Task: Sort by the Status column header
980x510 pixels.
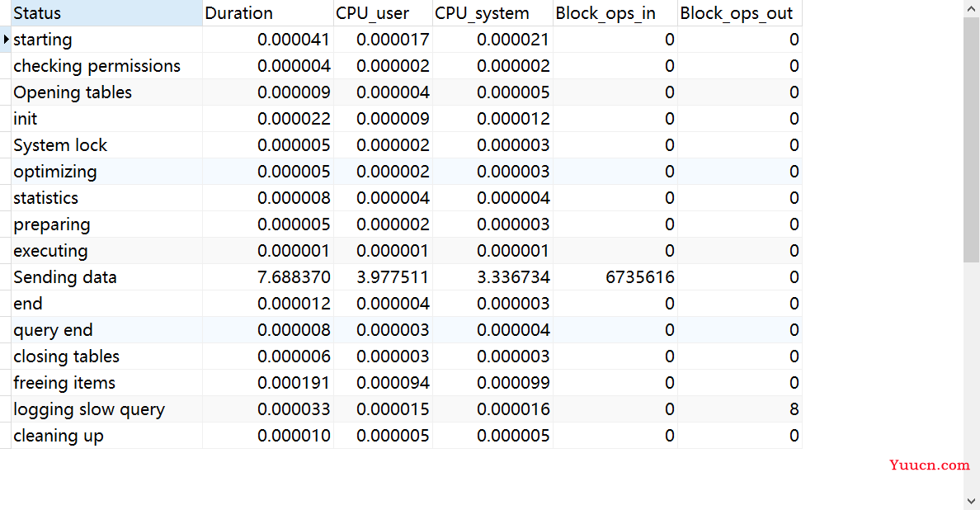Action: (107, 13)
